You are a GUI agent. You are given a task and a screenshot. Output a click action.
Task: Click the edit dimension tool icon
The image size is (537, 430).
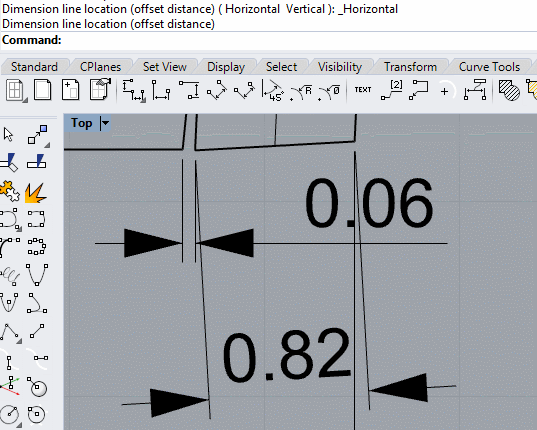tap(475, 90)
